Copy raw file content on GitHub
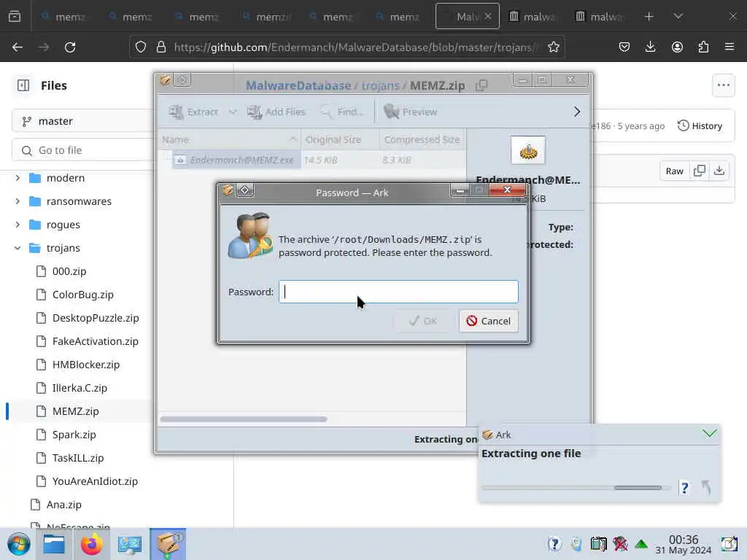 click(700, 171)
